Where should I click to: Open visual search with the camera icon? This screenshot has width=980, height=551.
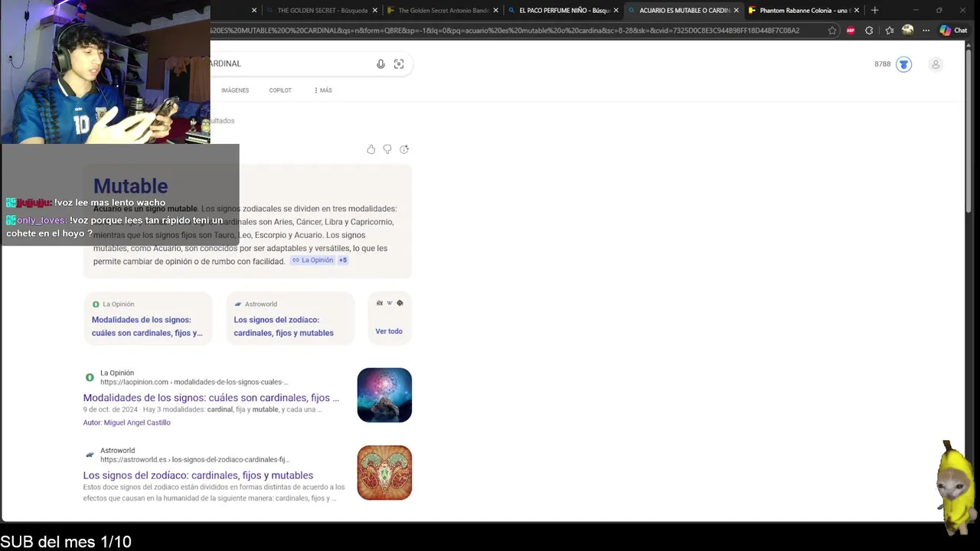399,64
